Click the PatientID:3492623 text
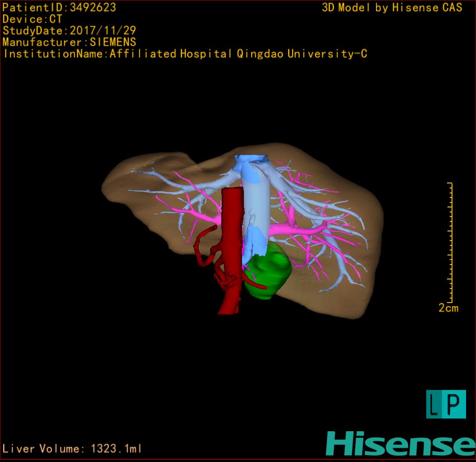Screen dimensions: 476x462 pos(59,7)
